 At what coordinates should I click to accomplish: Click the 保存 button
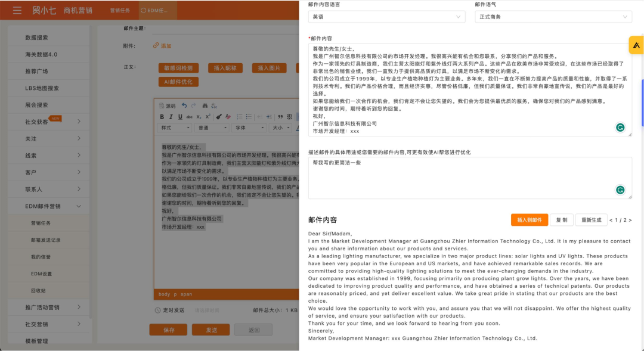click(168, 330)
